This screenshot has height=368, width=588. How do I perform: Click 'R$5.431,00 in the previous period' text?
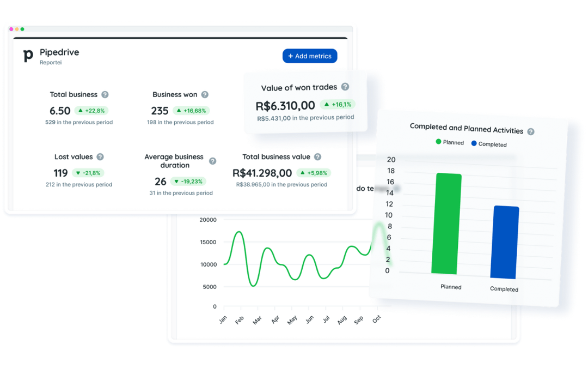(305, 118)
